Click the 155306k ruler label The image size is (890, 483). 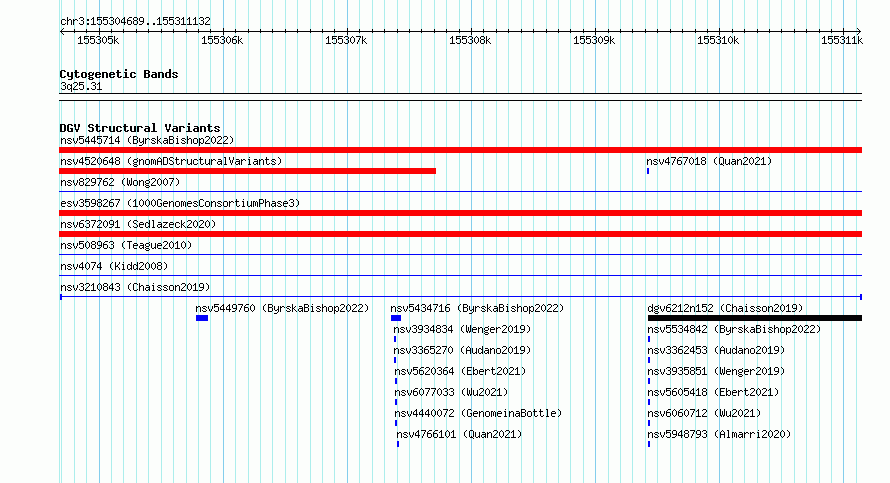[222, 40]
